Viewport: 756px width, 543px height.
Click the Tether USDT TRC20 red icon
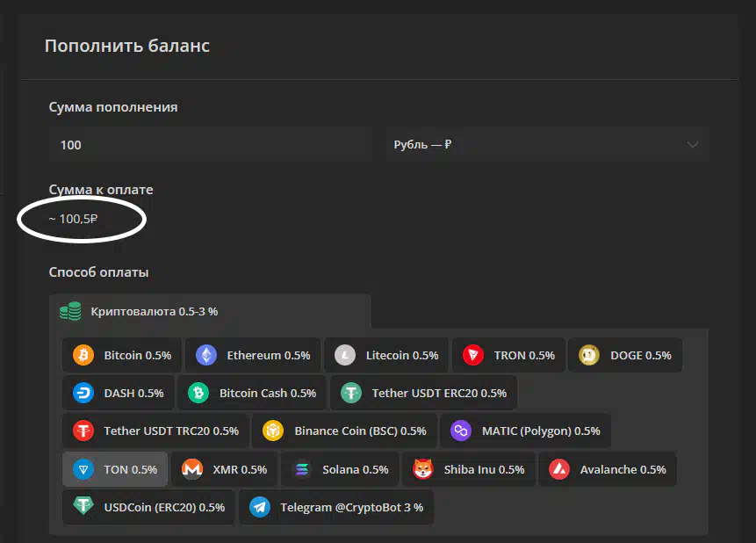[83, 431]
